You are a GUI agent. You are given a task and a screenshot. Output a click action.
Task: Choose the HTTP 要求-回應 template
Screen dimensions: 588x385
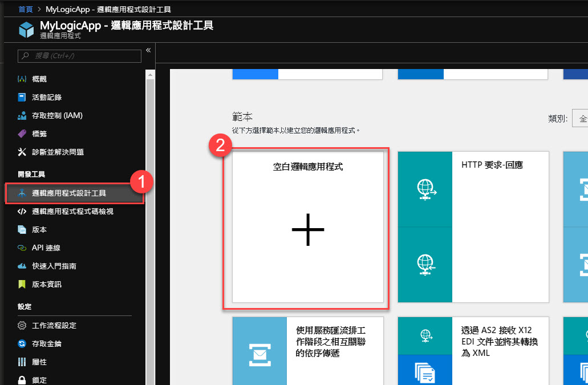(x=473, y=227)
